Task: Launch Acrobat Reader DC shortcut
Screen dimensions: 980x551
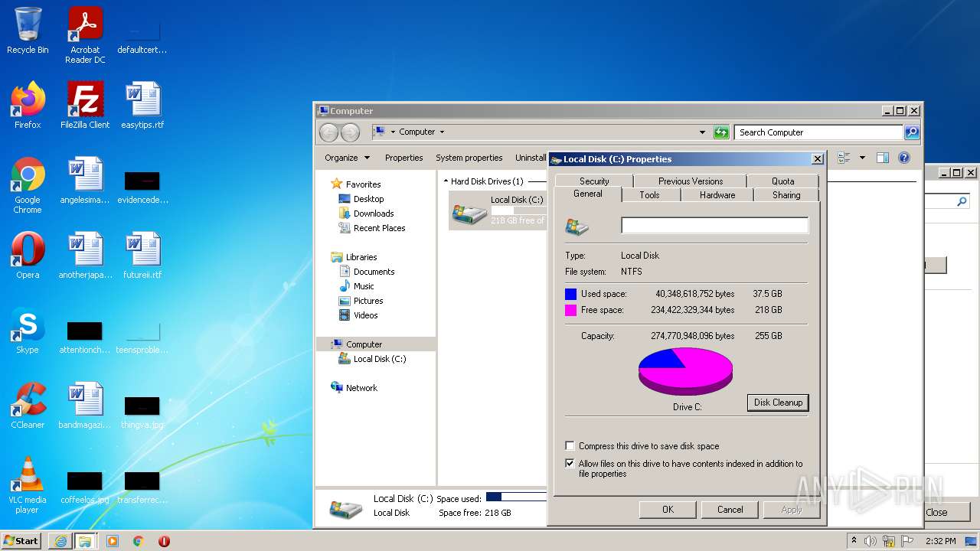Action: (x=85, y=35)
